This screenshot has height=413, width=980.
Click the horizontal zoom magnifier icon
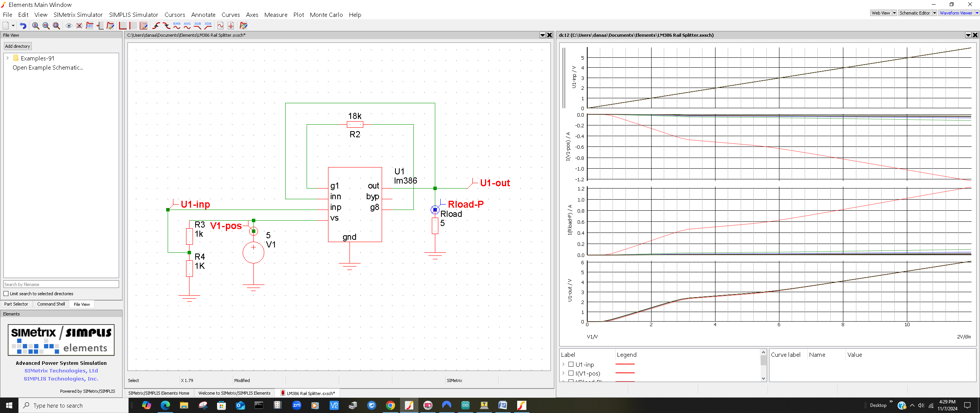(x=46, y=26)
